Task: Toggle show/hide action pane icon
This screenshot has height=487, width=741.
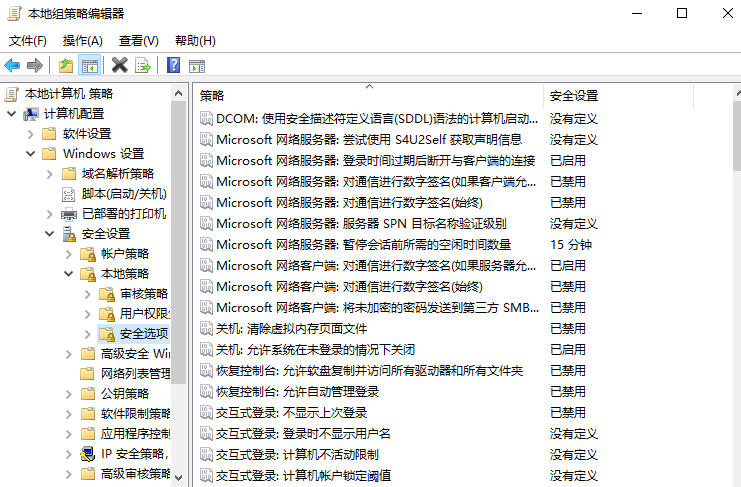Action: [197, 66]
